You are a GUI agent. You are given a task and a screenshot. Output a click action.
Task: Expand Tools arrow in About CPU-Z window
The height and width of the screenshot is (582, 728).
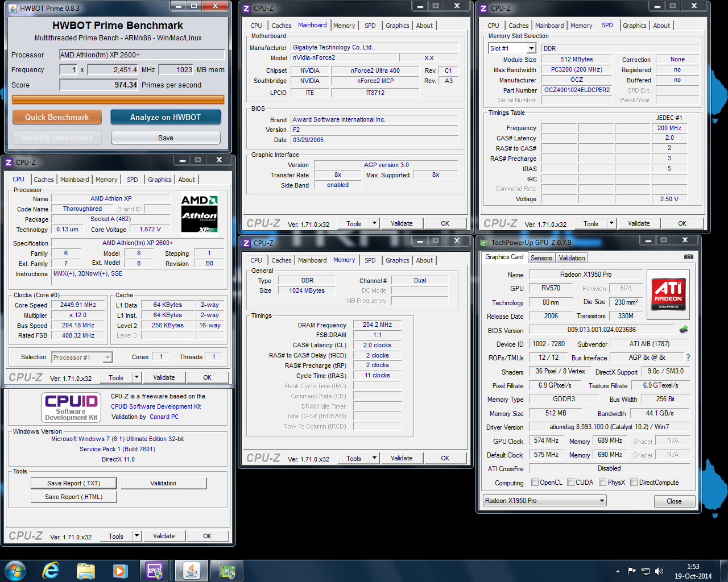136,536
